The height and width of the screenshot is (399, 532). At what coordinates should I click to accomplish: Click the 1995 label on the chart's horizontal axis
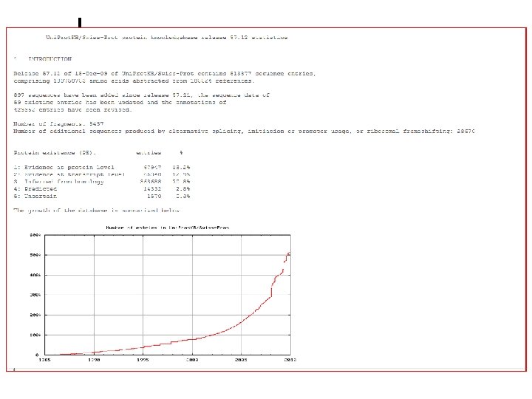tap(143, 360)
